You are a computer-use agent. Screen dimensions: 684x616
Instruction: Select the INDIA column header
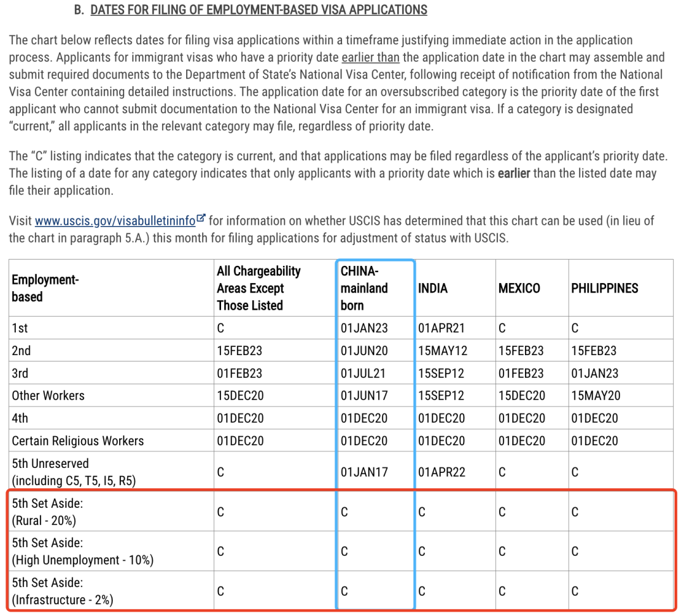(x=433, y=288)
